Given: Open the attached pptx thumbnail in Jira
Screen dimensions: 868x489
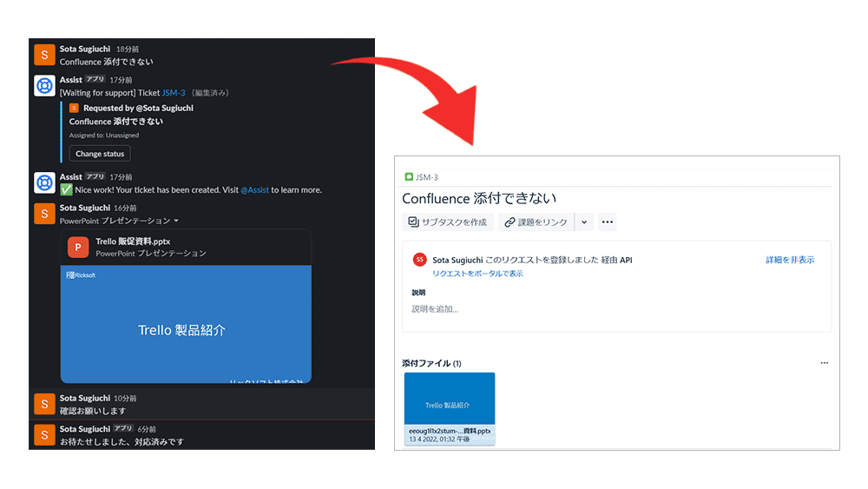Looking at the screenshot, I should 450,409.
